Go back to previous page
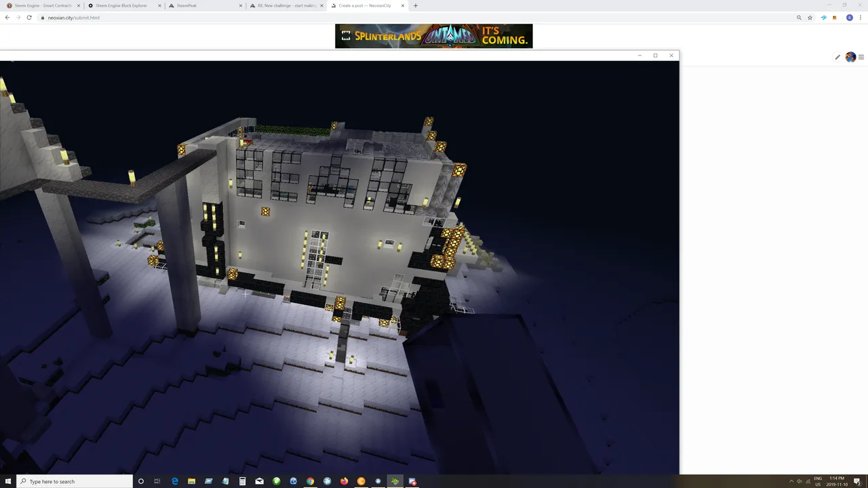The height and width of the screenshot is (488, 868). [x=7, y=18]
